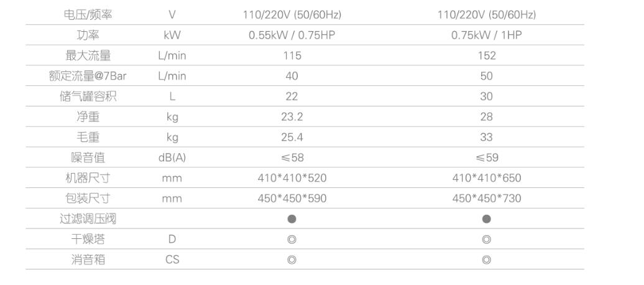Select net weight value 23.2
The image size is (644, 285).
coord(292,117)
